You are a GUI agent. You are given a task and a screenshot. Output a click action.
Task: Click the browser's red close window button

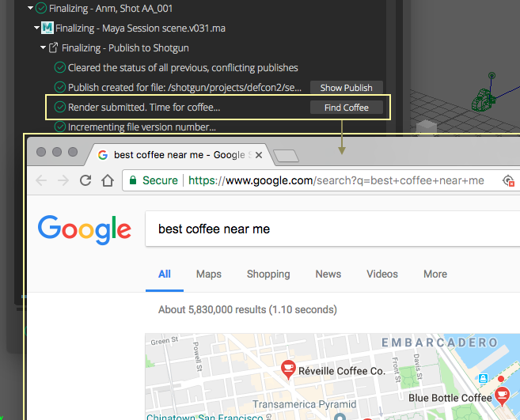41,152
